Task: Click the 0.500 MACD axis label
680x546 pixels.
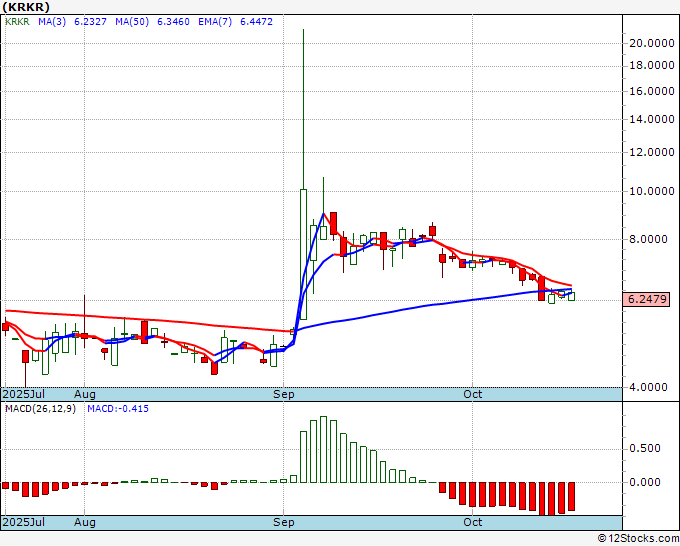Action: [x=645, y=448]
